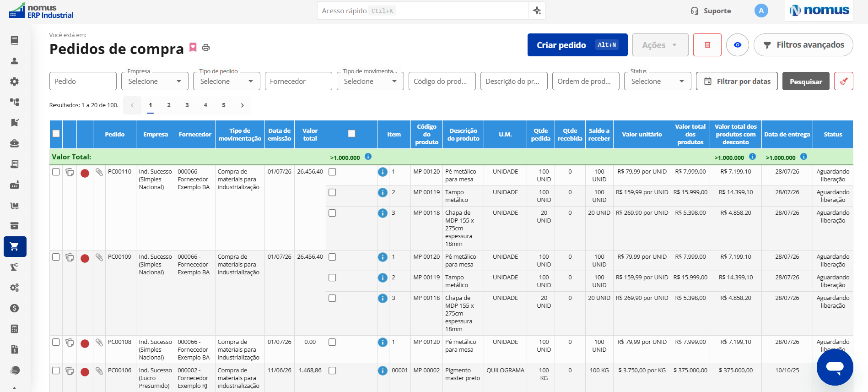
Task: Select checkbox for order PC00110
Action: pos(56,172)
